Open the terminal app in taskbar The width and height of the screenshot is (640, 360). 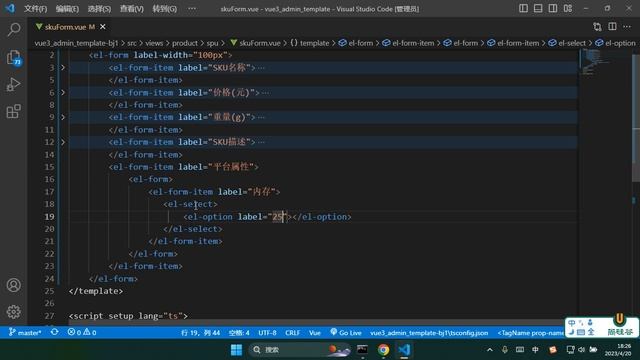pyautogui.click(x=362, y=350)
